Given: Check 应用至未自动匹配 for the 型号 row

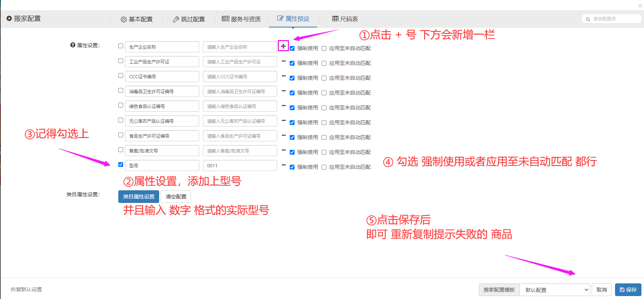Looking at the screenshot, I should click(x=324, y=167).
